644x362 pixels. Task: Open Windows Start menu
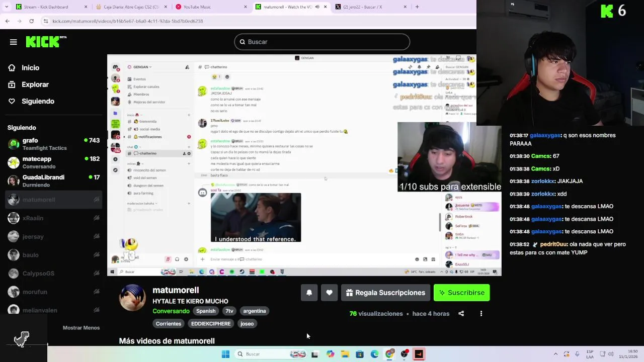[225, 354]
